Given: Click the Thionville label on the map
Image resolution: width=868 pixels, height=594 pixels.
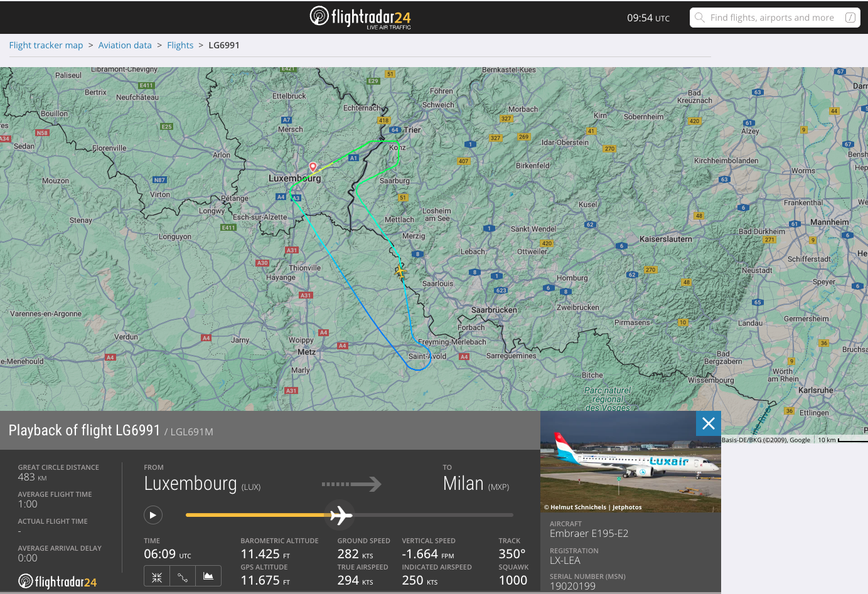Looking at the screenshot, I should click(x=305, y=268).
